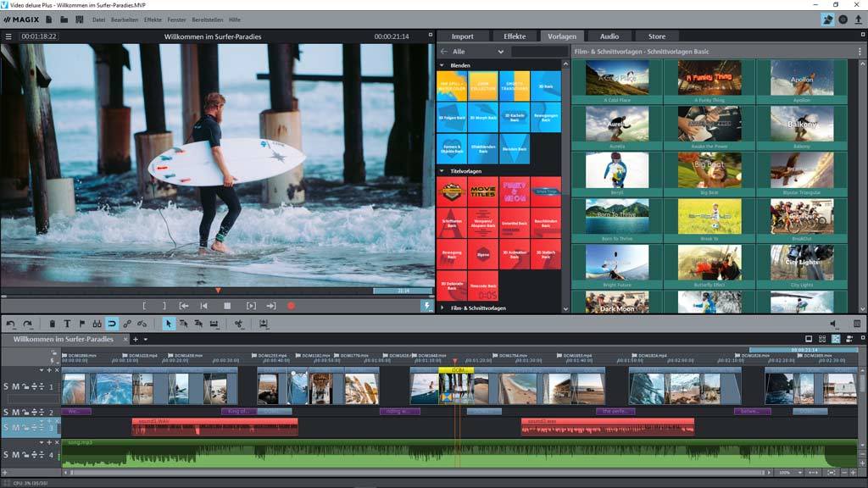Open the three-dot options menu in media pool
The width and height of the screenshot is (868, 488).
coord(860,52)
